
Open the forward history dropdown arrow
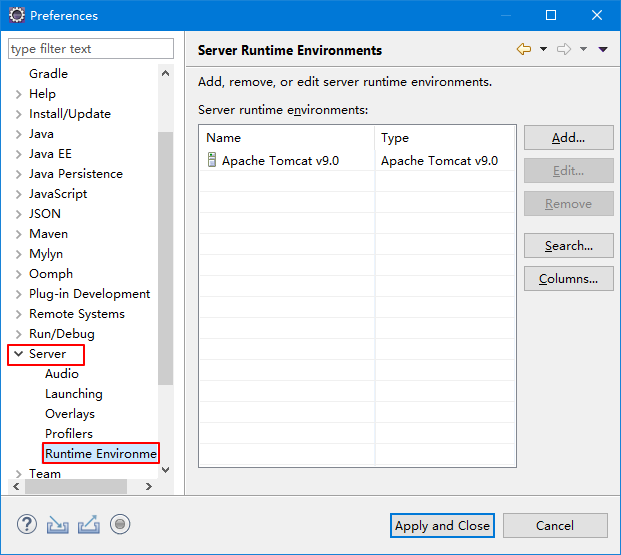point(583,49)
